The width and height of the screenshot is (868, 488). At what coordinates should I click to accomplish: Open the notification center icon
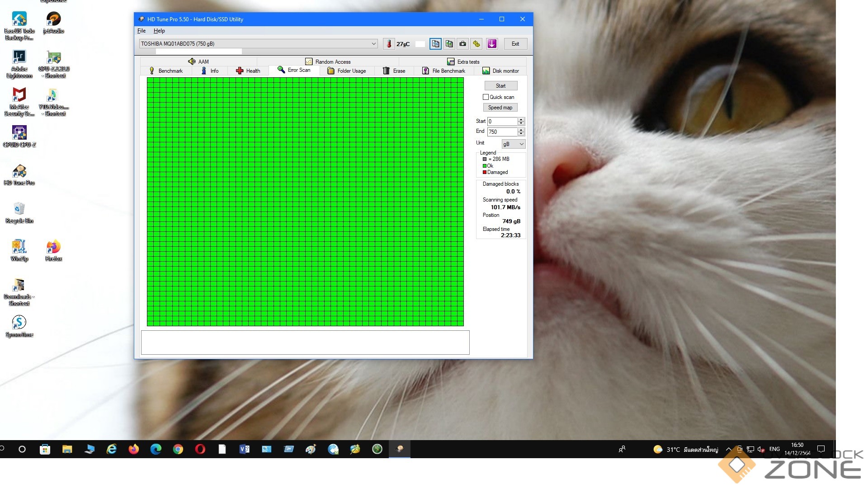821,449
